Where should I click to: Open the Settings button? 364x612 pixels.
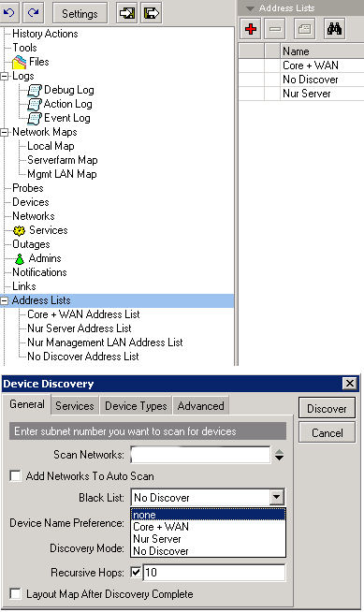tap(80, 13)
